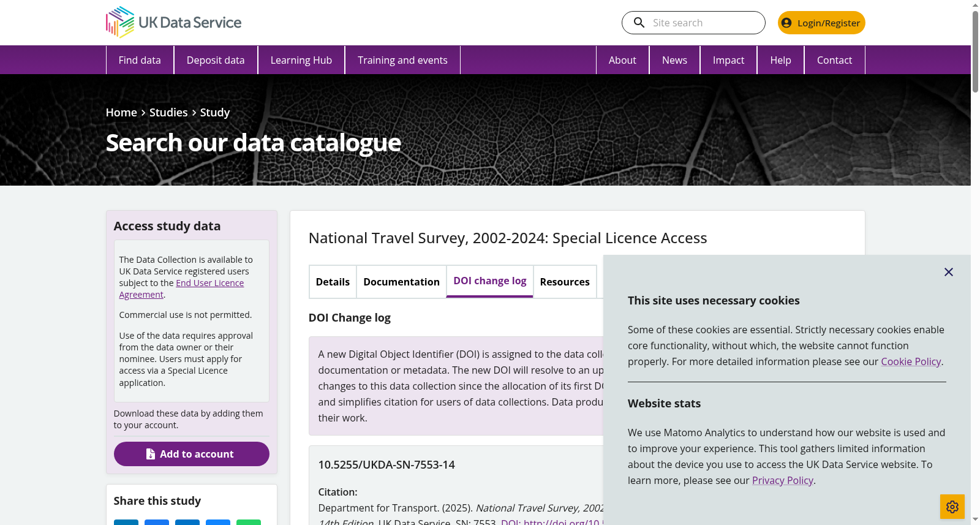This screenshot has width=980, height=525.
Task: Click the 'Citation:' label
Action: pyautogui.click(x=338, y=492)
